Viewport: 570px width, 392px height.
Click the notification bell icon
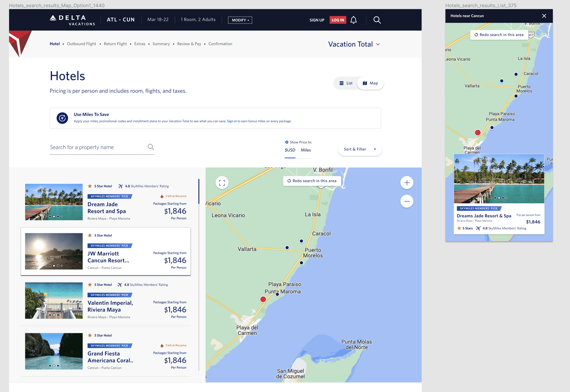point(353,20)
